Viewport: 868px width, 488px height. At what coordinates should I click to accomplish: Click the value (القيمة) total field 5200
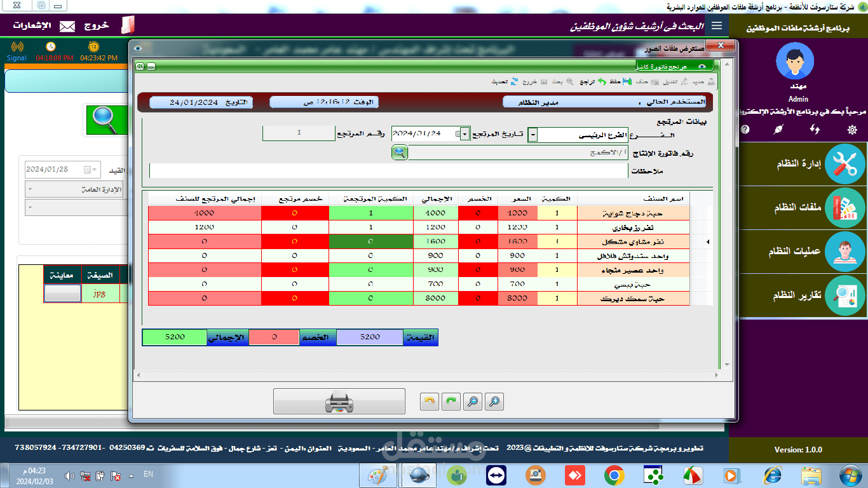point(369,337)
